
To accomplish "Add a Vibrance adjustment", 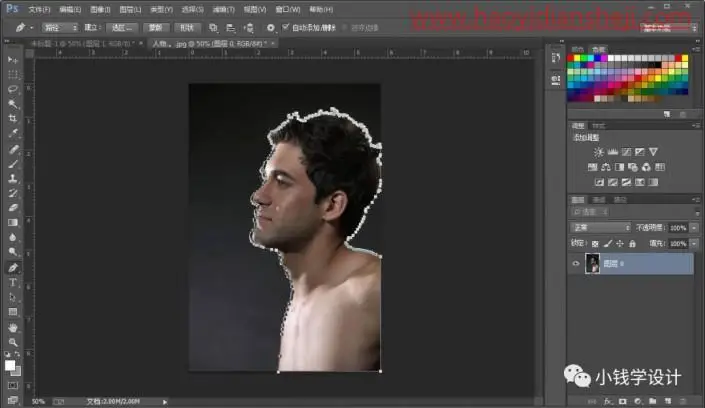I will (x=653, y=152).
